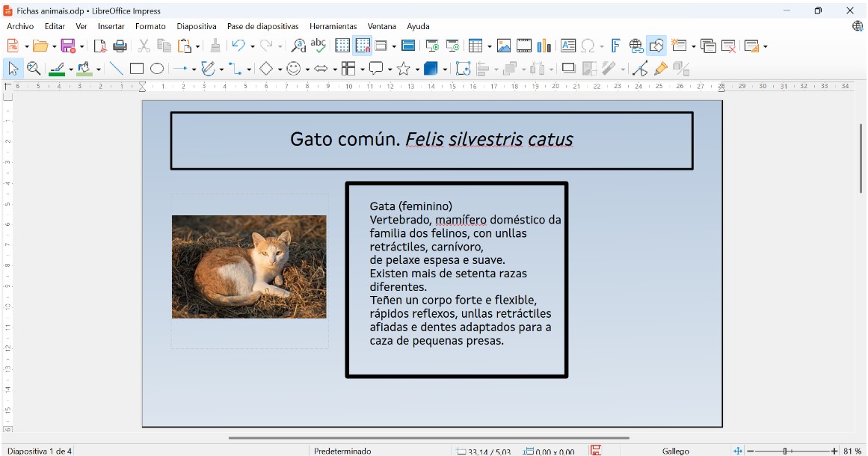
Task: Select the Rectangle drawing tool
Action: pyautogui.click(x=136, y=69)
